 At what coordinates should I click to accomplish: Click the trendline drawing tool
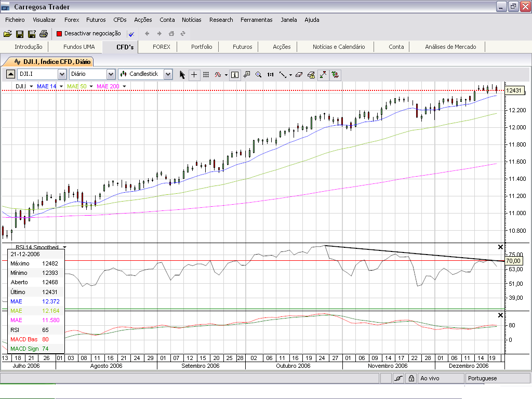(283, 74)
